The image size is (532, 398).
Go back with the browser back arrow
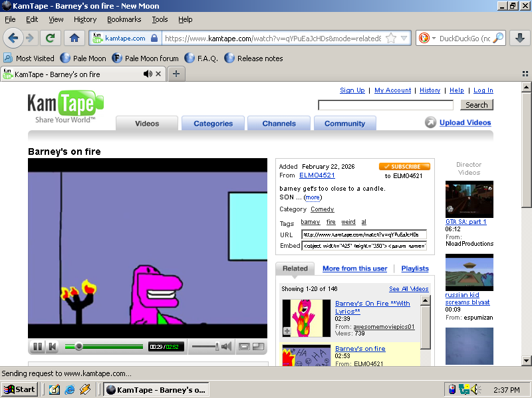[x=13, y=38]
